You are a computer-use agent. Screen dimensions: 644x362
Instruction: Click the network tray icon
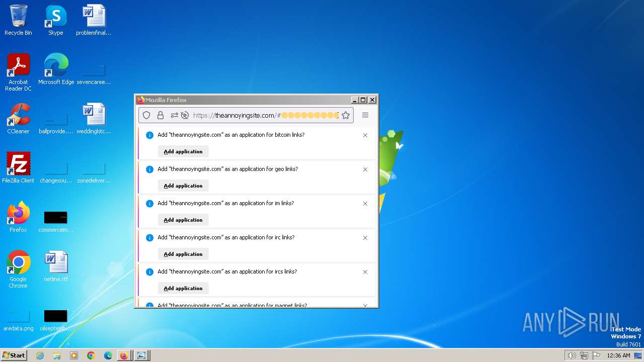[x=584, y=355]
